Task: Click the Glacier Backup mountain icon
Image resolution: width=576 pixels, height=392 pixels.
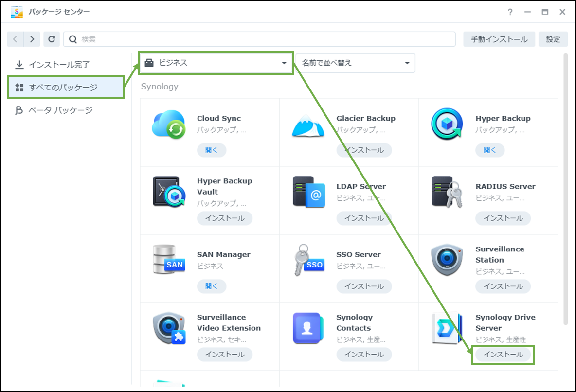Action: [x=308, y=125]
